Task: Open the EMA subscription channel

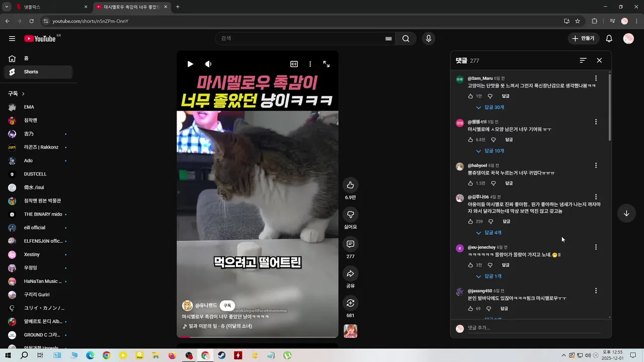Action: point(38,107)
